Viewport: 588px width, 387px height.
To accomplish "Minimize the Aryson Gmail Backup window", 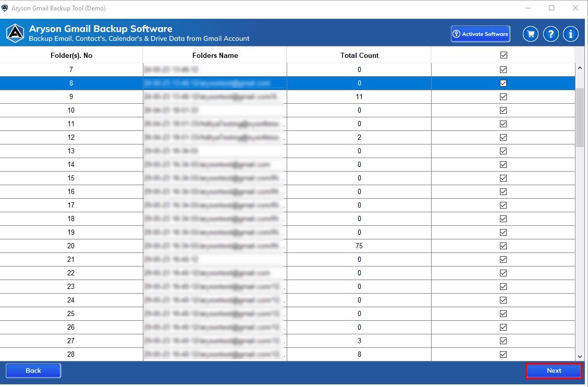I will [x=528, y=8].
